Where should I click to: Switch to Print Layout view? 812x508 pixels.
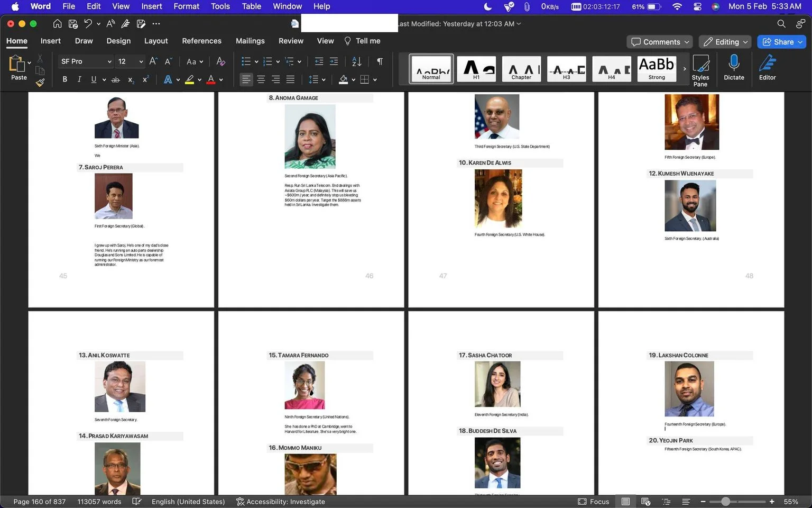tap(625, 502)
